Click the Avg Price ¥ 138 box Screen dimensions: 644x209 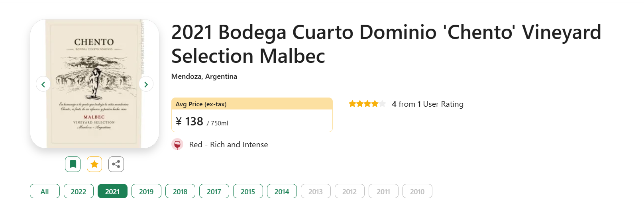tap(252, 115)
